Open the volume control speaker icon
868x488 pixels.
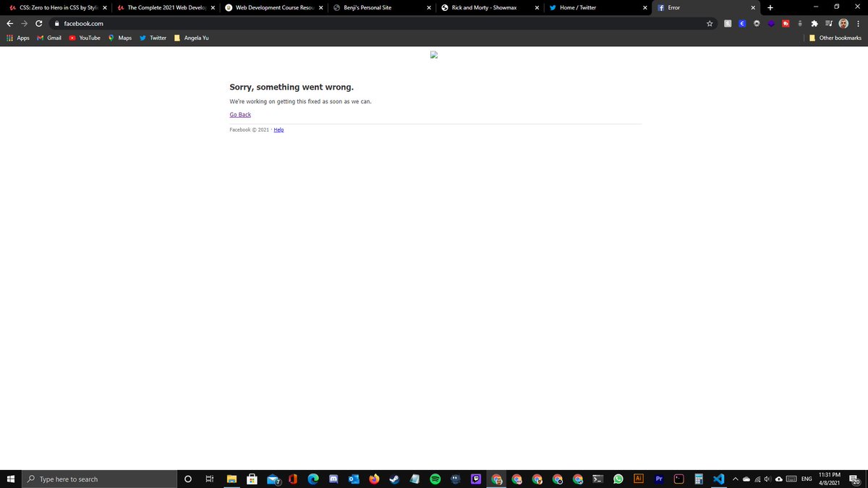[x=767, y=479]
